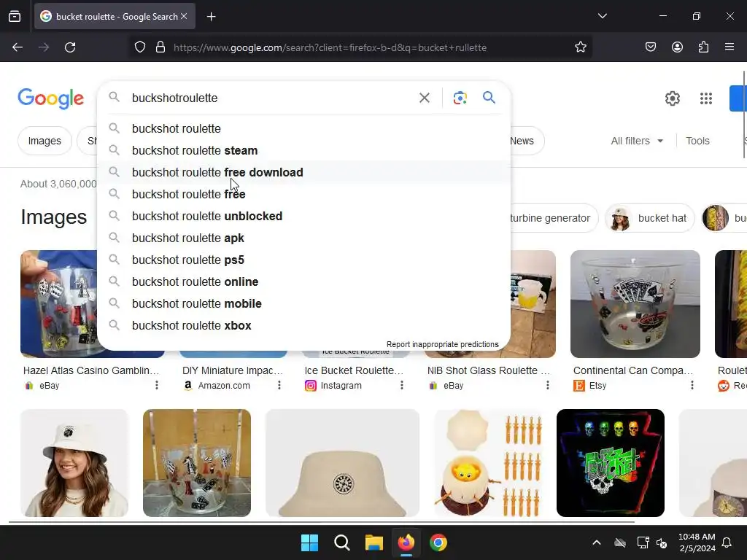747x560 pixels.
Task: Open NIB Shot Glass Roulette eBay result
Action: point(489,370)
